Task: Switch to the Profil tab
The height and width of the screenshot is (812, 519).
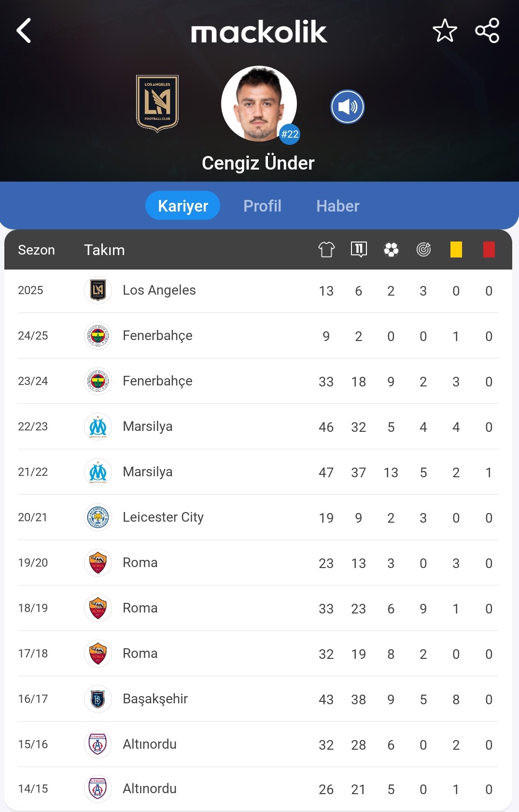Action: coord(262,206)
